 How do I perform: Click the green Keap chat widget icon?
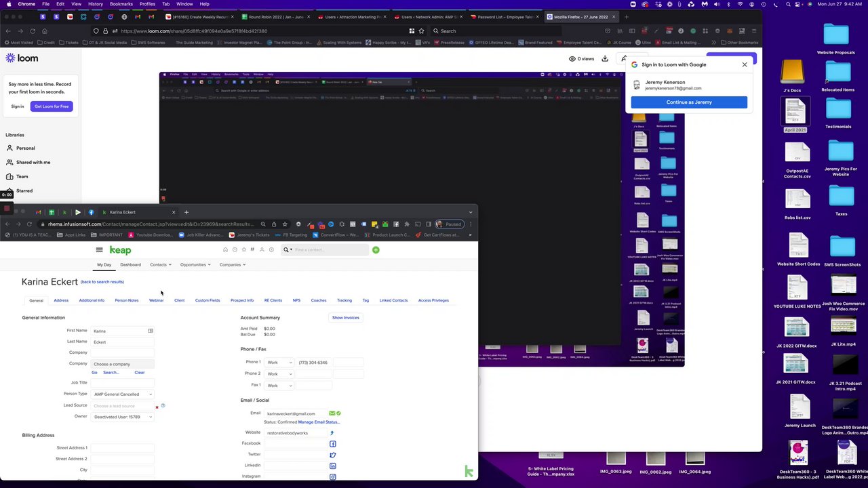point(469,472)
